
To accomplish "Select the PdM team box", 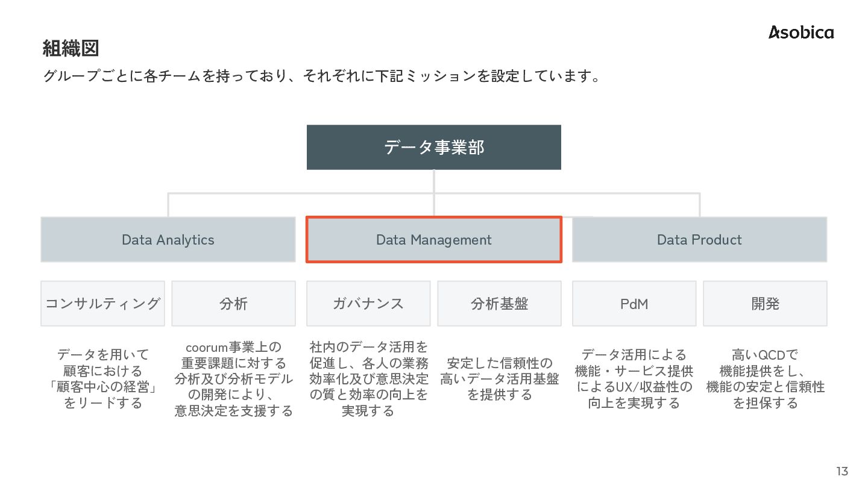I will pyautogui.click(x=634, y=304).
